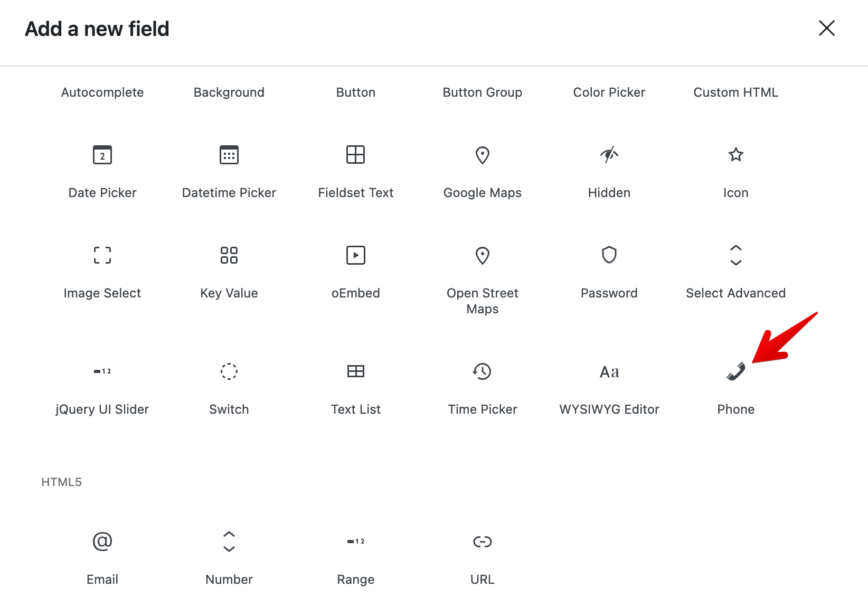Select the oEmbed play icon

355,255
